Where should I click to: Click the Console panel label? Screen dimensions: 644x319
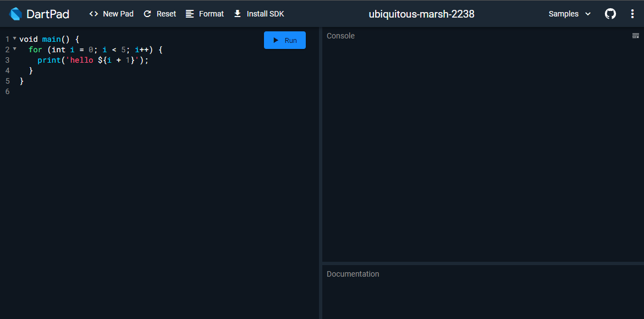[340, 36]
